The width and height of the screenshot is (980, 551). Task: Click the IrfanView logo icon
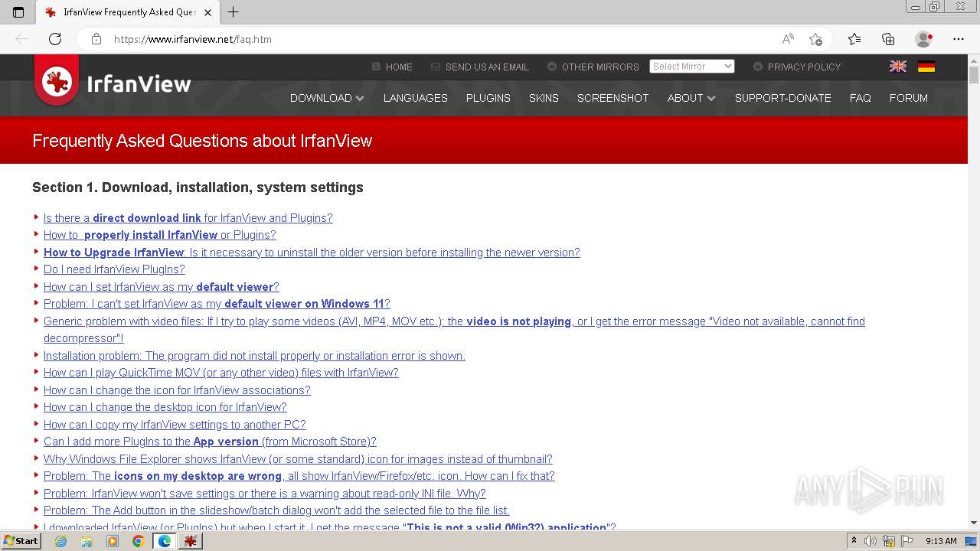57,81
